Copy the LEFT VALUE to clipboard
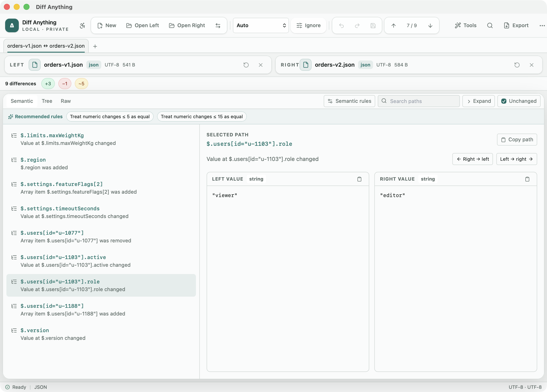The image size is (547, 392). [x=359, y=179]
